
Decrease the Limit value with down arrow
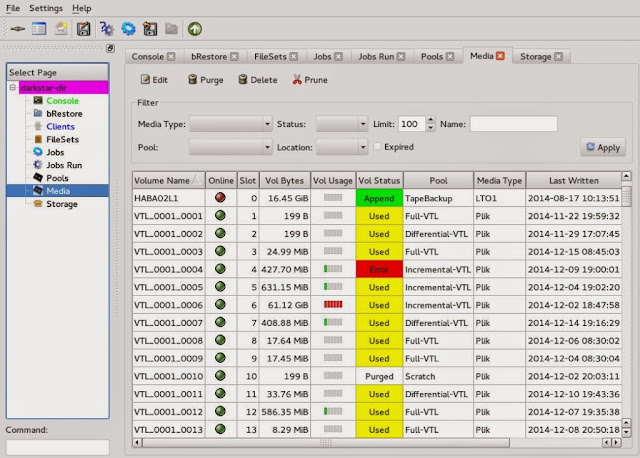430,128
